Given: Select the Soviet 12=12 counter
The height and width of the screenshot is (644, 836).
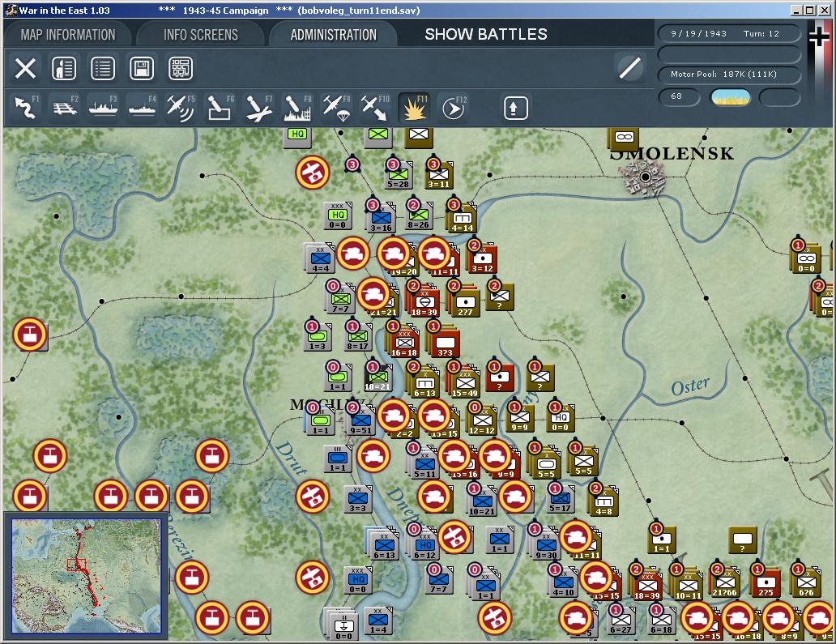Looking at the screenshot, I should click(x=481, y=421).
